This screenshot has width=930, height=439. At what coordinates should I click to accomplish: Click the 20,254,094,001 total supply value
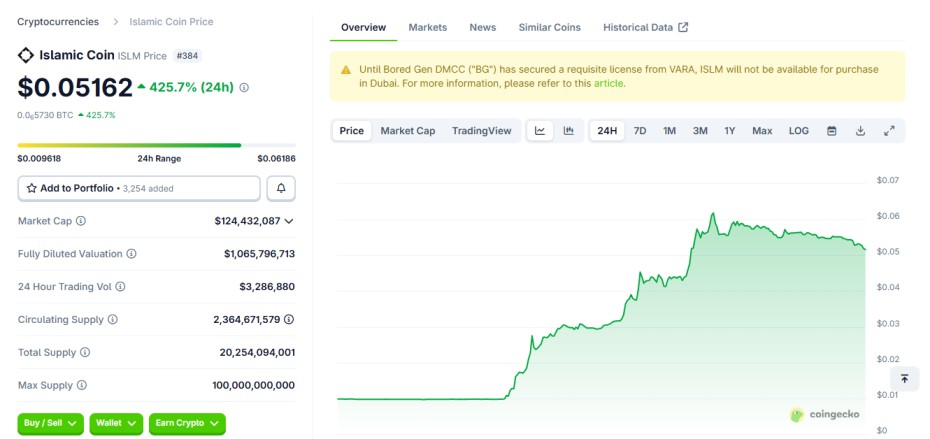point(257,352)
